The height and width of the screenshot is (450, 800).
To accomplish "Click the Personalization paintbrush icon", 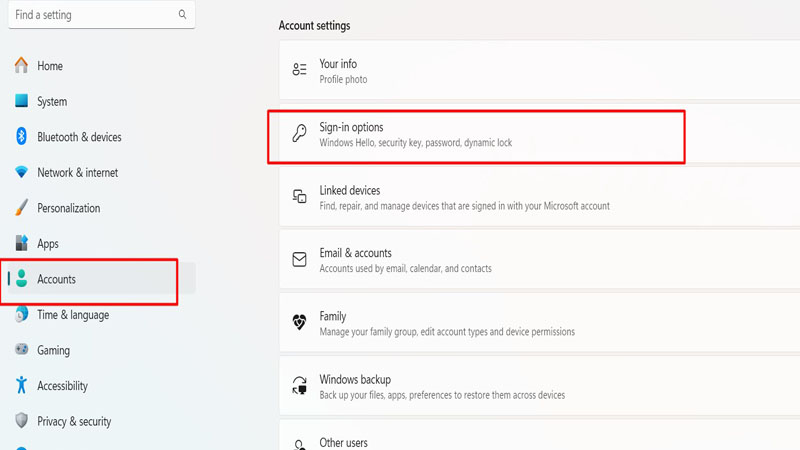I will [21, 208].
